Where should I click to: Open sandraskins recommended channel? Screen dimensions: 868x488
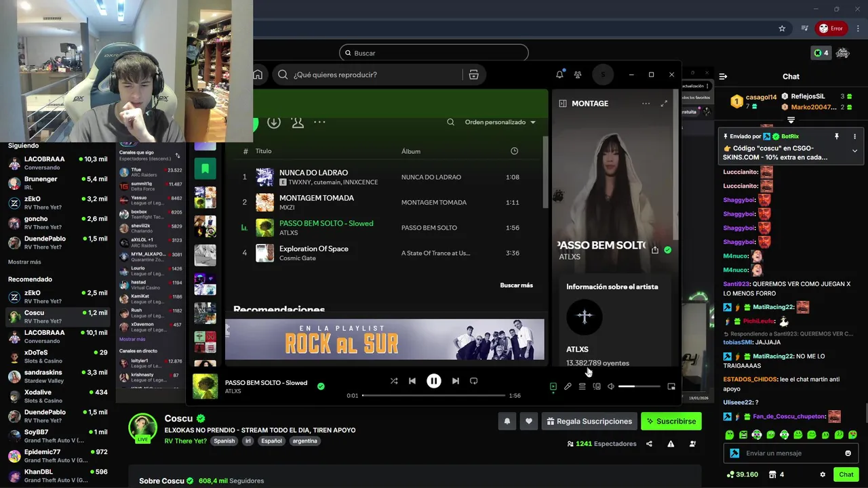click(x=58, y=376)
